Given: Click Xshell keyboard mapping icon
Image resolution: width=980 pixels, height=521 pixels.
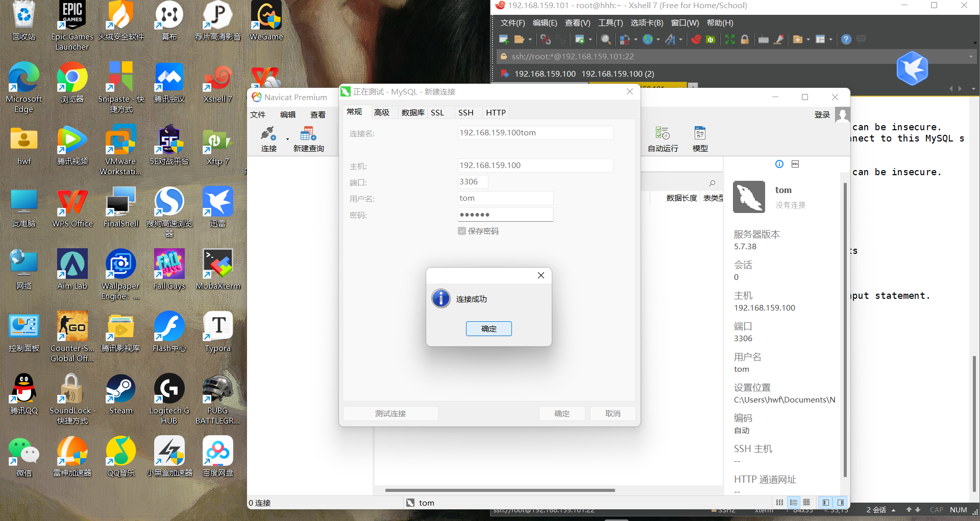Looking at the screenshot, I should [764, 39].
